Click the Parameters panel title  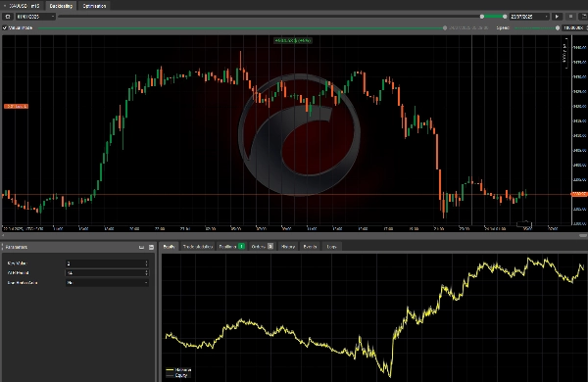[x=16, y=247]
